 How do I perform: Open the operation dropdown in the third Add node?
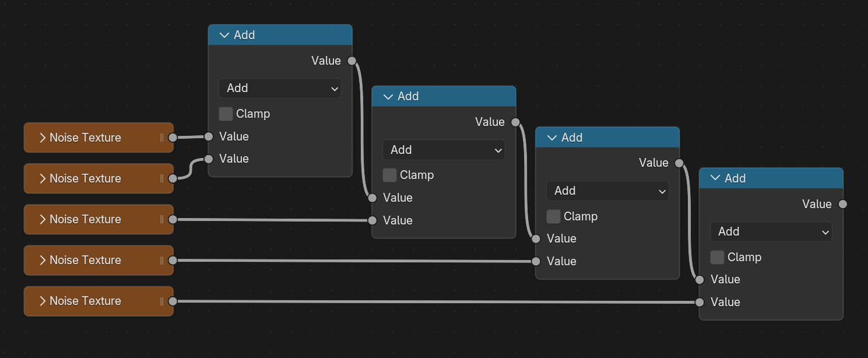(607, 191)
